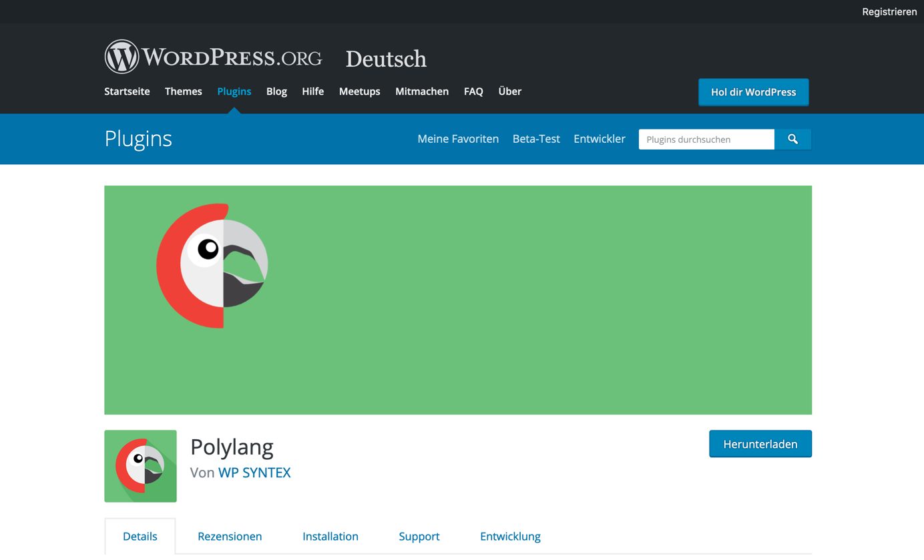This screenshot has width=924, height=560.
Task: Switch to the Entwicklung tab
Action: 510,536
